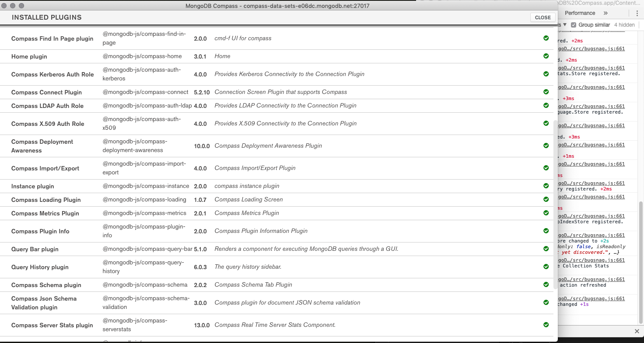Expand more DevTools tabs with double chevron
The image size is (644, 343).
click(605, 13)
